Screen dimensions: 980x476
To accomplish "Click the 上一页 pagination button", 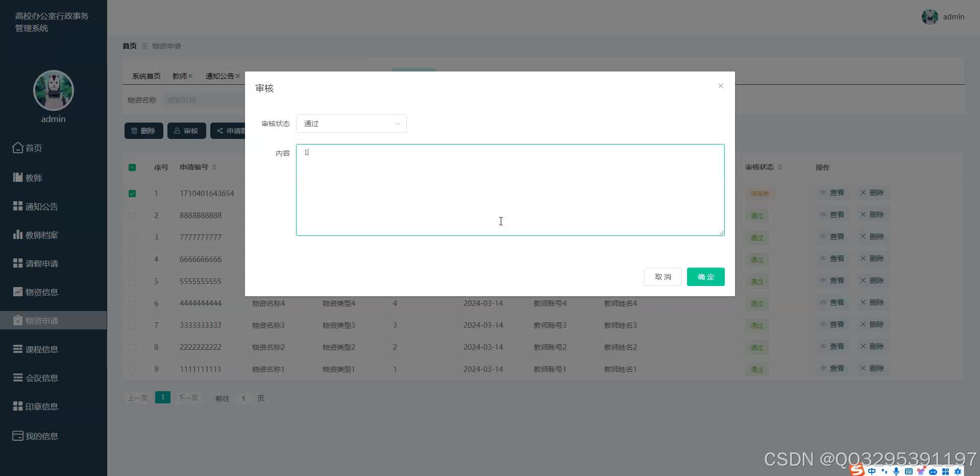I will point(137,398).
